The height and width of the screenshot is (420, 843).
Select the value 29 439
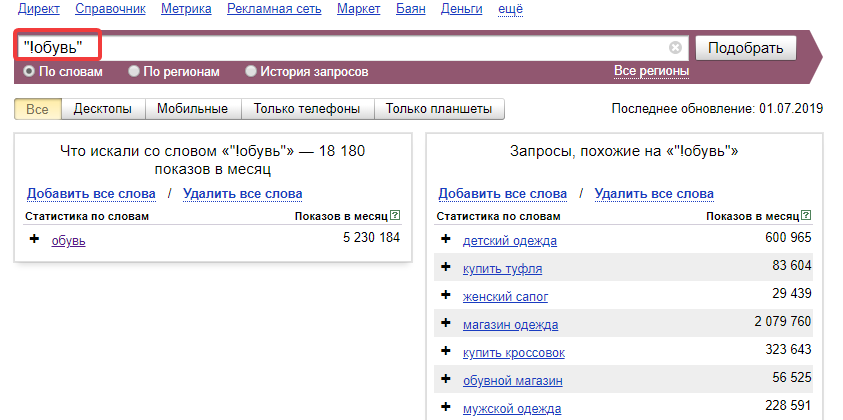pos(792,293)
